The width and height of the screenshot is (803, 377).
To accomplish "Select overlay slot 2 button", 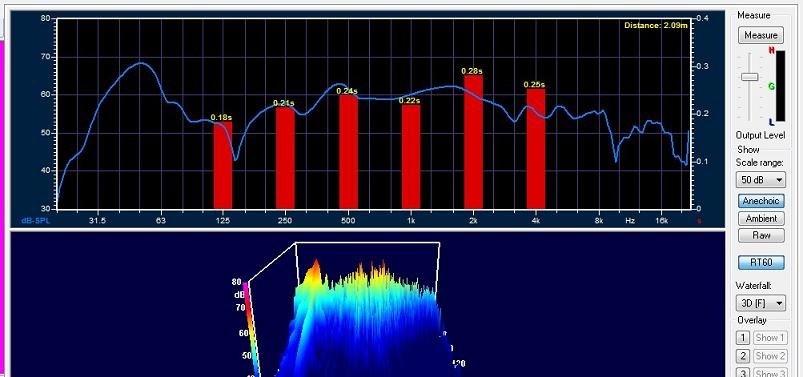I will coord(743,356).
